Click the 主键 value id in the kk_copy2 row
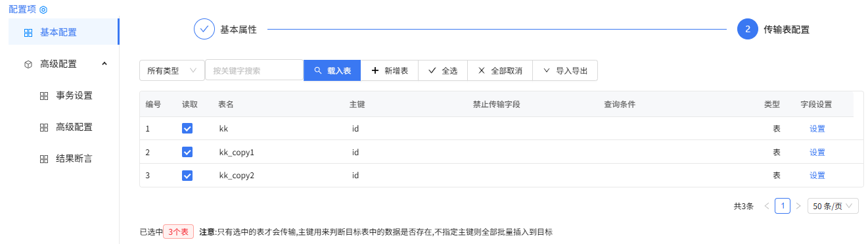This screenshot has height=244, width=868. (x=355, y=176)
